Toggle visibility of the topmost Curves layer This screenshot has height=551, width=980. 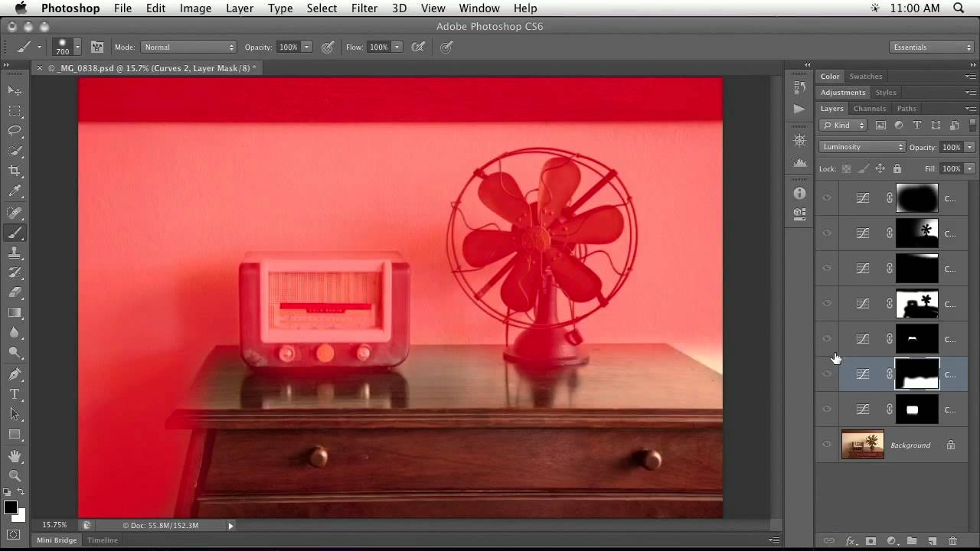827,198
